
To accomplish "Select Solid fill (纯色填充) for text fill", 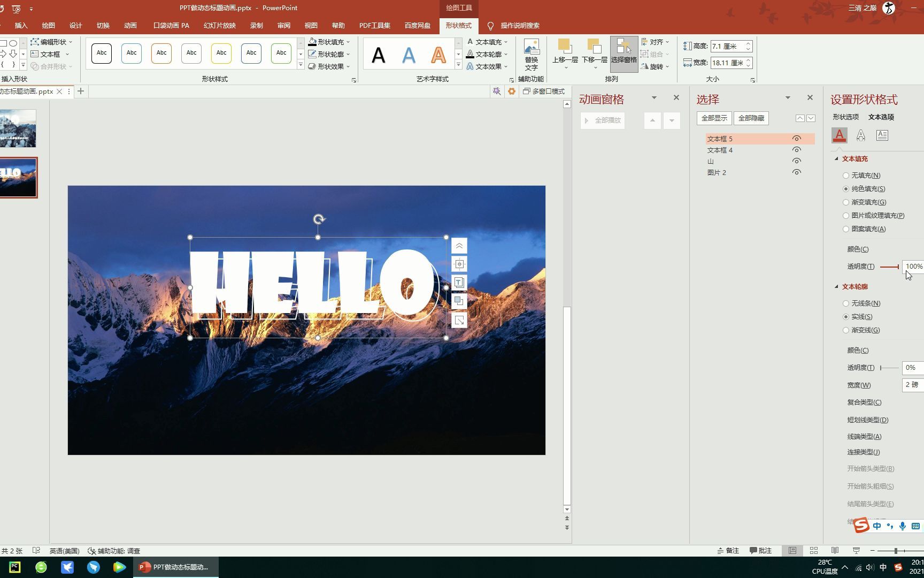I will [x=846, y=189].
